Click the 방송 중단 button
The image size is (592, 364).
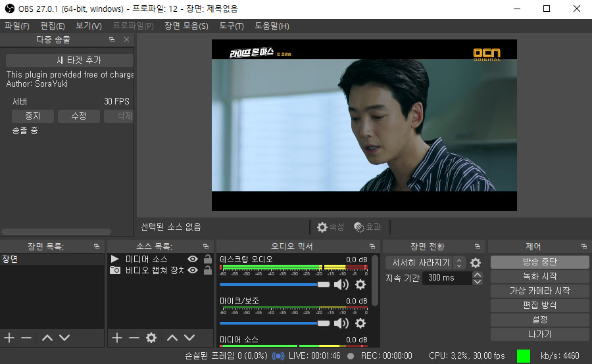[x=539, y=262]
